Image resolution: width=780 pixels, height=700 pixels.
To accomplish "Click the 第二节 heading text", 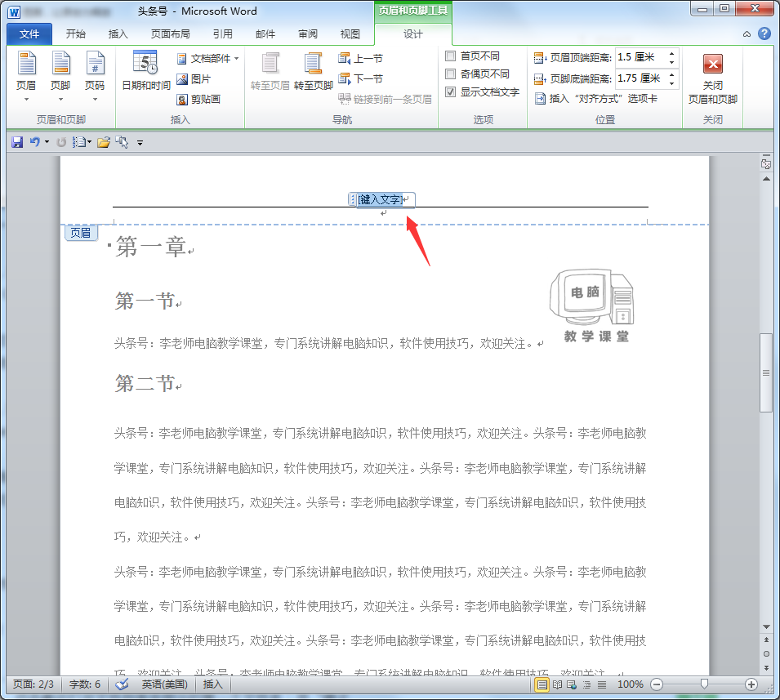I will (145, 383).
